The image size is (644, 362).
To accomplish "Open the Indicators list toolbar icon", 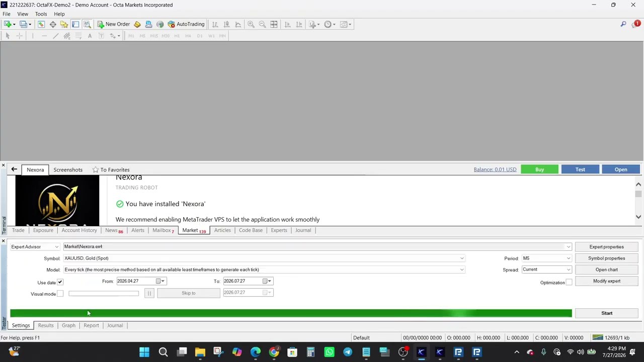I will 313,24.
